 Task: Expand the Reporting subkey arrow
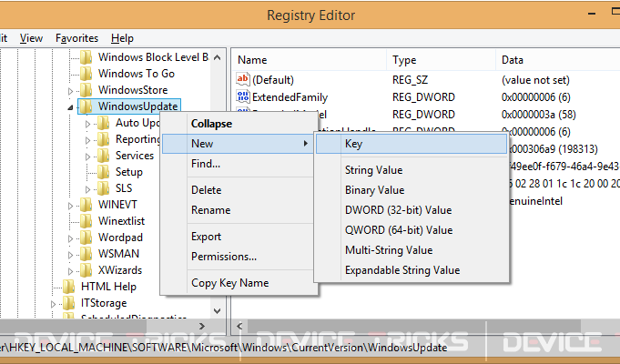pos(87,140)
